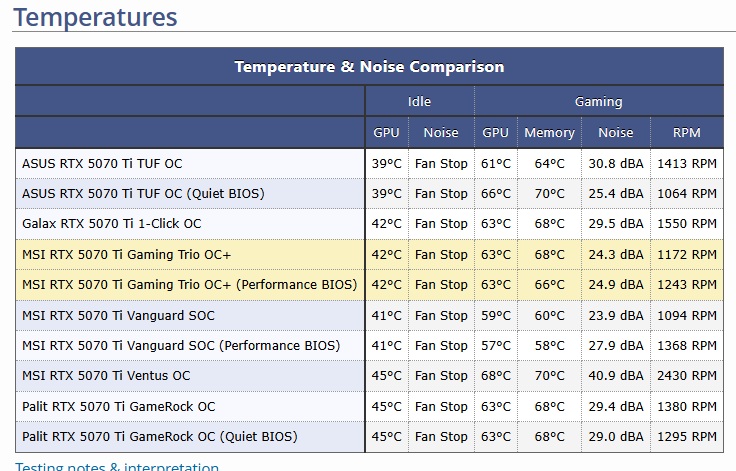This screenshot has height=471, width=736.
Task: Click the Temperature & Noise Comparison table title
Action: click(x=369, y=66)
